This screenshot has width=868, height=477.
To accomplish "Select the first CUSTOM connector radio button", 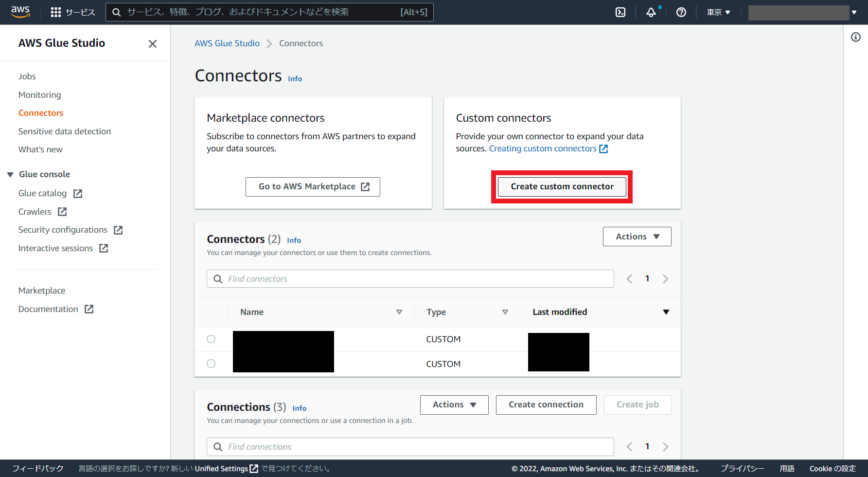I will 211,339.
